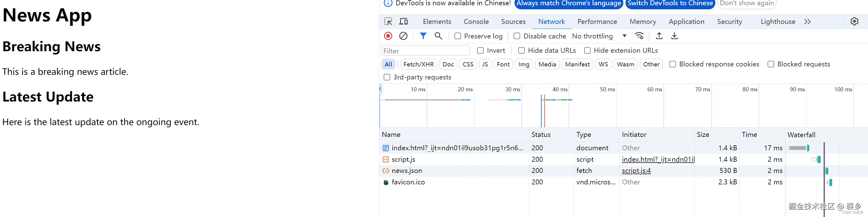The image size is (868, 217).
Task: Filter requests by Fetch/XHR
Action: (418, 64)
